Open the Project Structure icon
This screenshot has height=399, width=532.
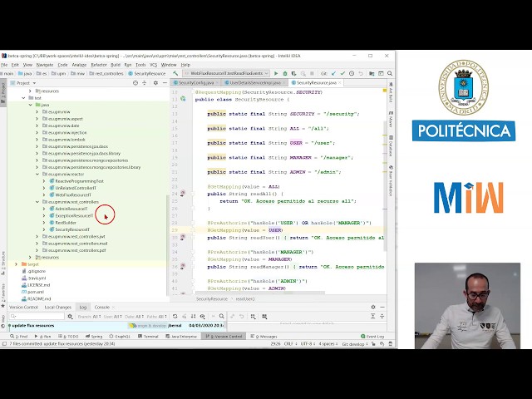372,73
